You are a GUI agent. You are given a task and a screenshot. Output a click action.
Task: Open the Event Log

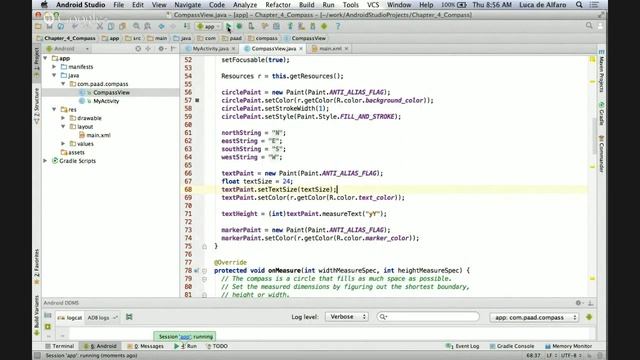(463, 346)
